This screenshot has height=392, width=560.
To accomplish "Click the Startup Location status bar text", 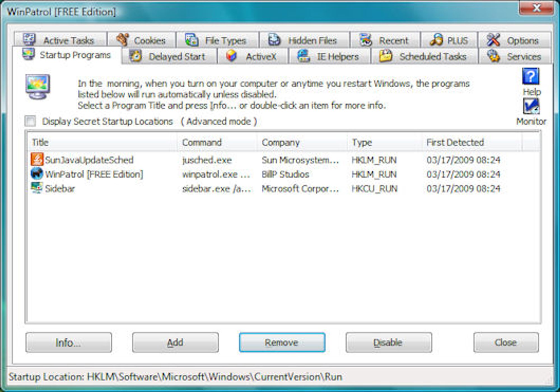I will pyautogui.click(x=175, y=377).
